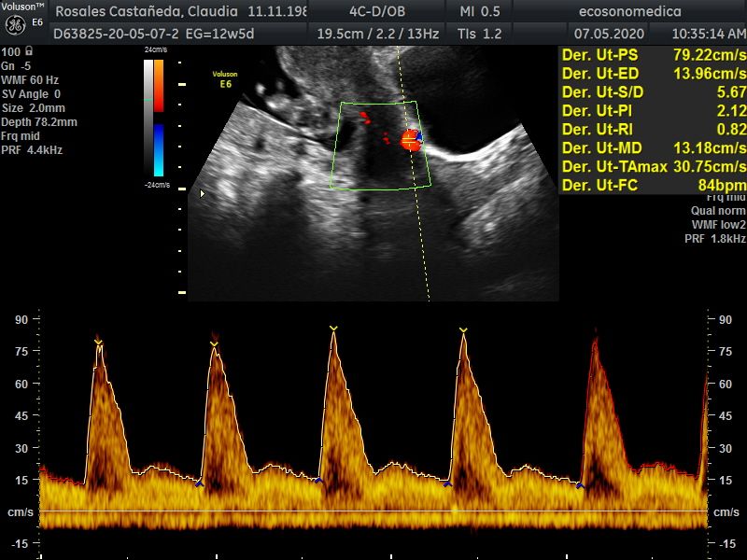
Task: Click the Der. Ut-PS measurement row
Action: [x=653, y=53]
